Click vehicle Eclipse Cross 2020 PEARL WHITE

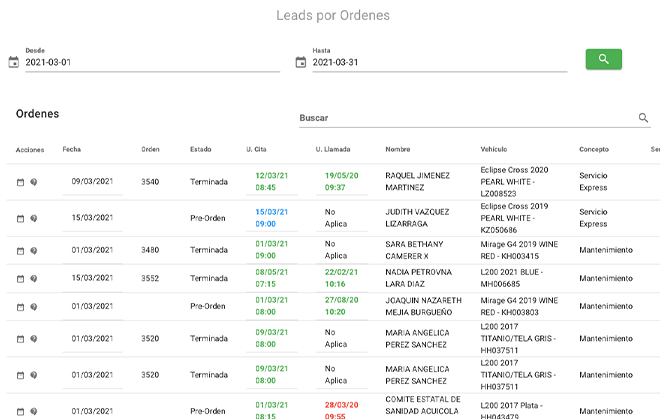(x=514, y=181)
